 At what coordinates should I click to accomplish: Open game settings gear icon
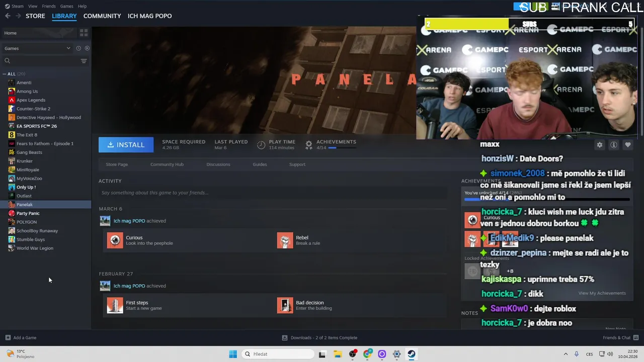pyautogui.click(x=599, y=145)
